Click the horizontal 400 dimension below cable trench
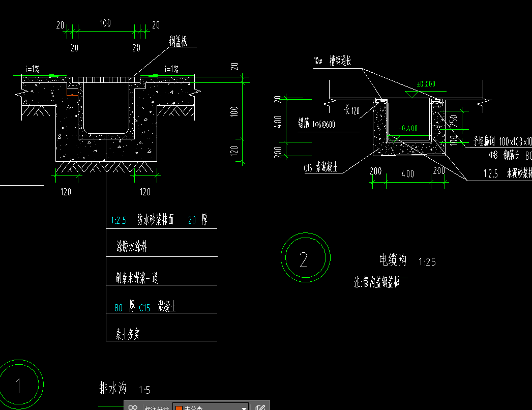The width and height of the screenshot is (532, 410). tap(408, 174)
